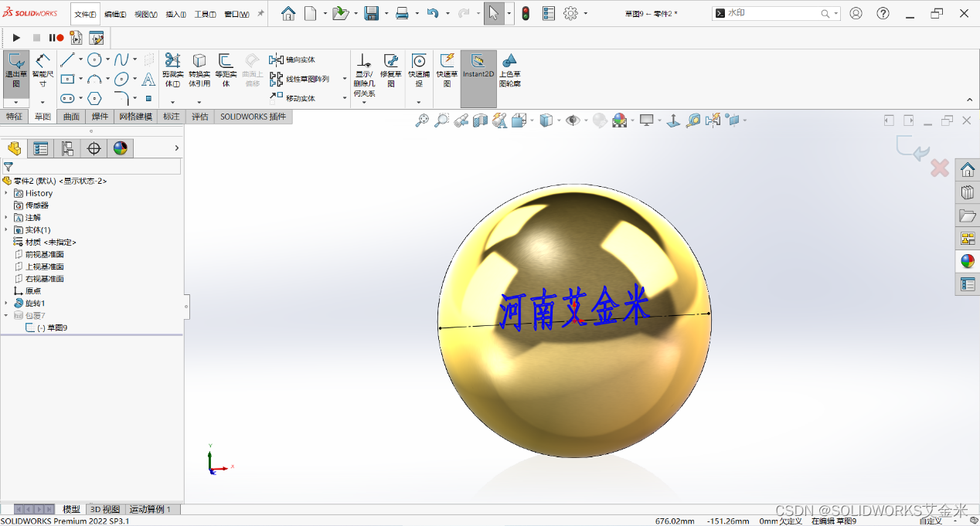Switch to the 特征 tab
The height and width of the screenshot is (526, 980).
[14, 117]
